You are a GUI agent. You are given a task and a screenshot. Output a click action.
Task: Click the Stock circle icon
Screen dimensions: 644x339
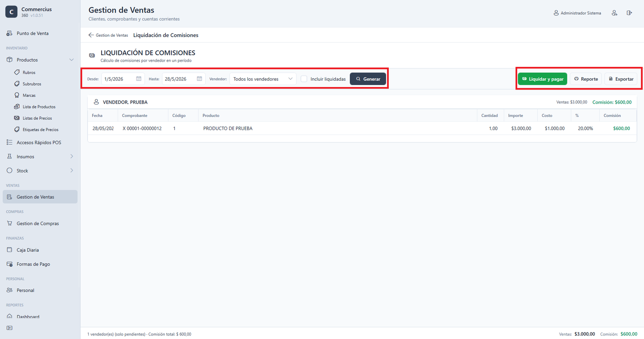point(10,171)
